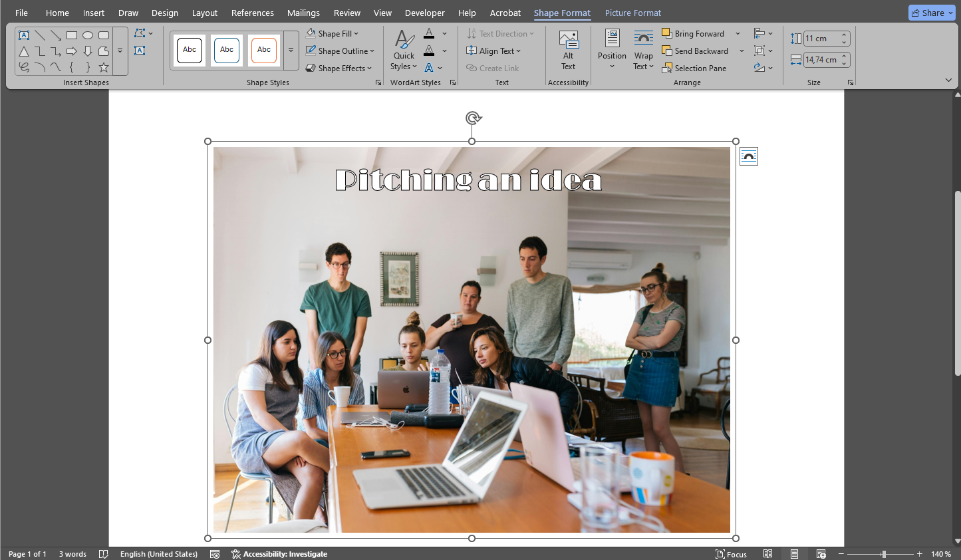Click the Bring Forward icon
The image size is (961, 560).
point(666,33)
